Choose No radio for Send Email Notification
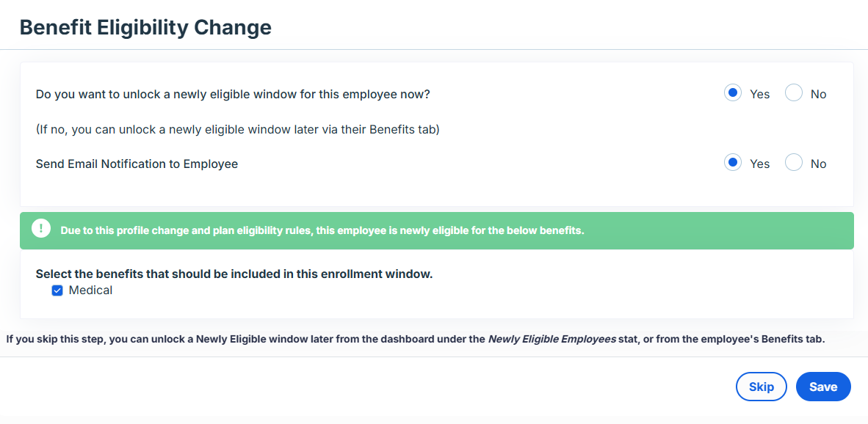 (793, 163)
